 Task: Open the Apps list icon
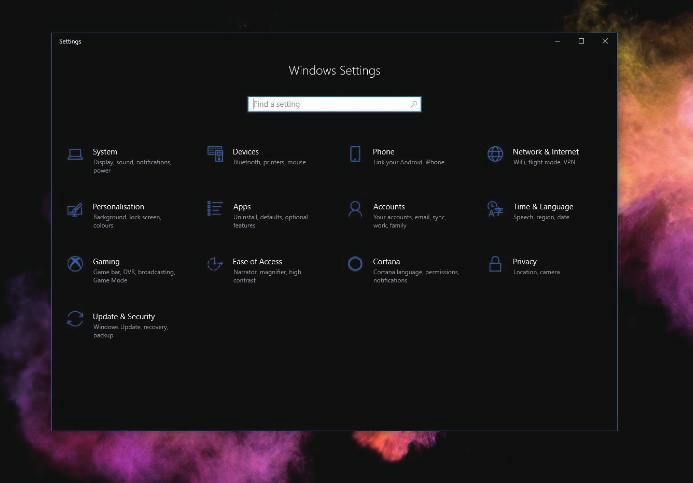click(215, 209)
